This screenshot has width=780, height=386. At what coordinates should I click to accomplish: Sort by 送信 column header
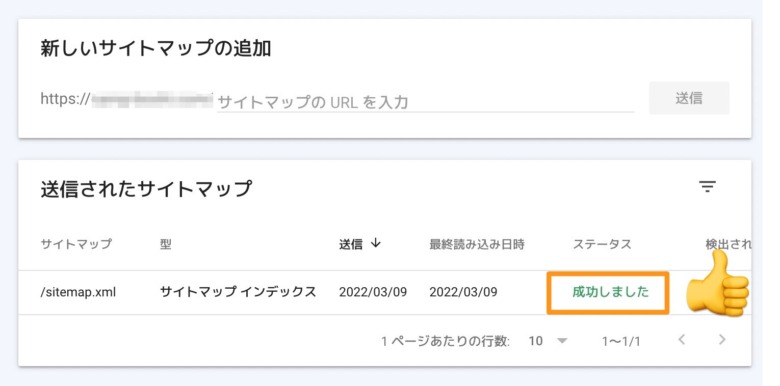click(x=351, y=244)
